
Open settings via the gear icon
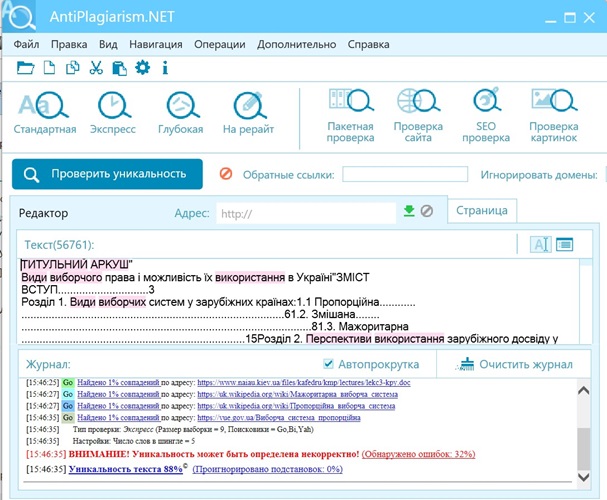pos(142,68)
